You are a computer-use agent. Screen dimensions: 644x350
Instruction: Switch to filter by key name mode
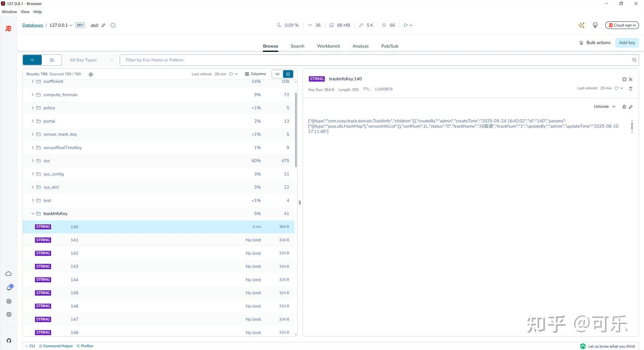(x=32, y=60)
